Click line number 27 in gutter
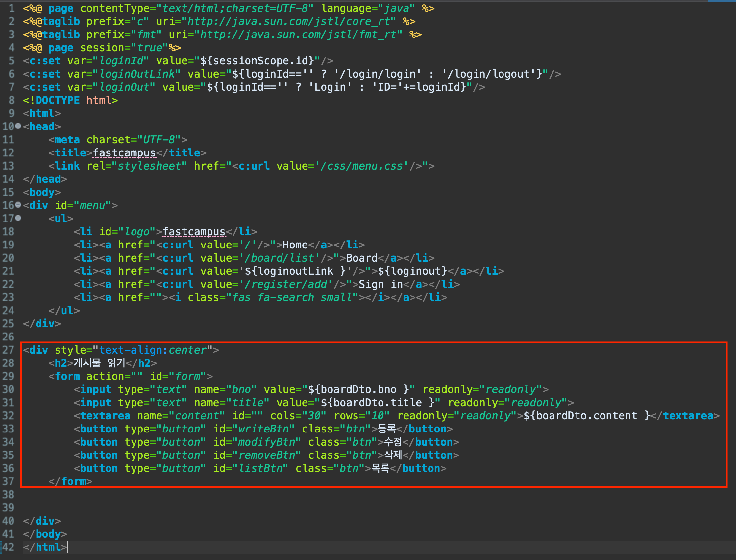 tap(8, 350)
